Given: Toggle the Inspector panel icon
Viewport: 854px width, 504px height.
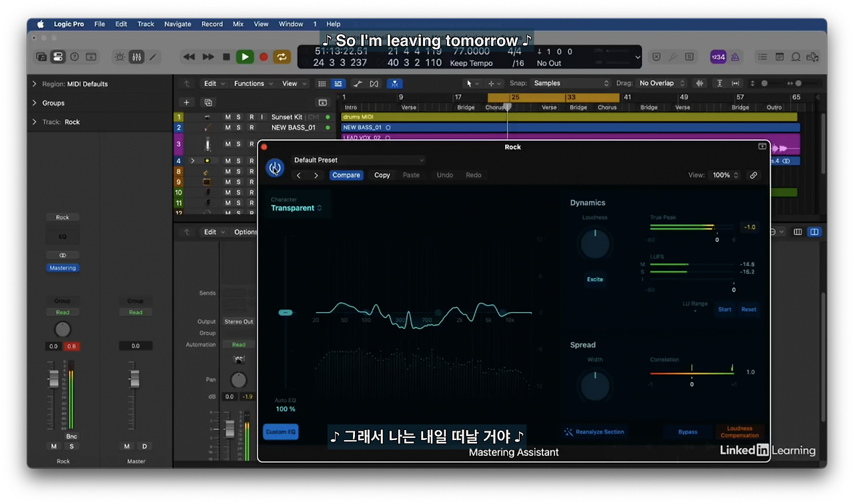Looking at the screenshot, I should point(58,57).
